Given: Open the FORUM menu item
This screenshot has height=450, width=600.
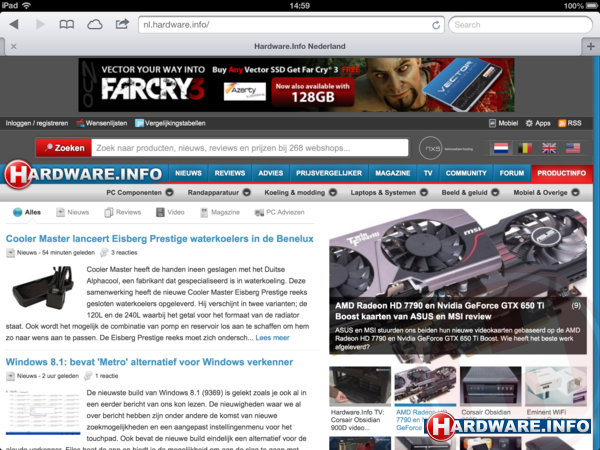Looking at the screenshot, I should (x=512, y=173).
